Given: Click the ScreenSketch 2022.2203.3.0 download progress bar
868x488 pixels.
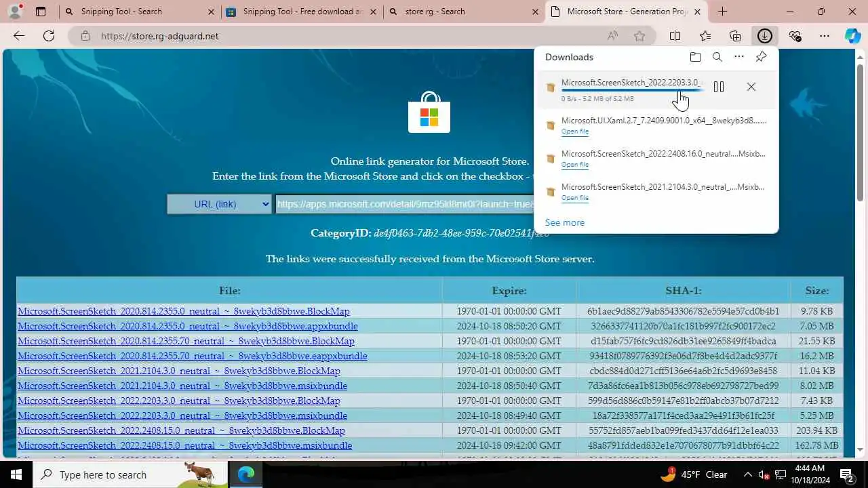Looking at the screenshot, I should click(632, 90).
